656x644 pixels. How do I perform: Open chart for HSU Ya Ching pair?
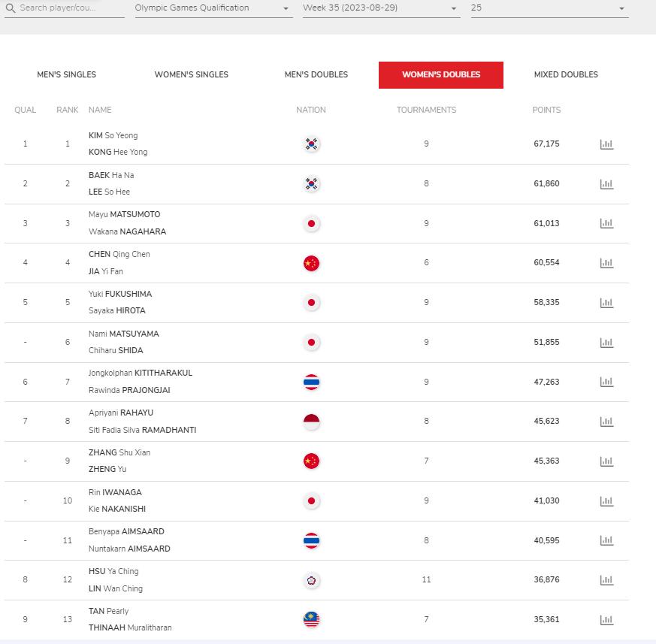coord(606,580)
